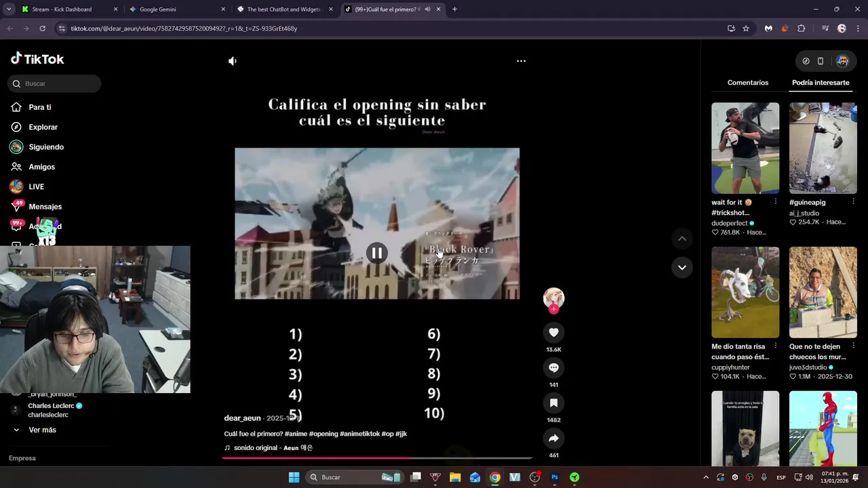Open the juve3dstudio wall video thumbnail
868x488 pixels.
pyautogui.click(x=823, y=292)
